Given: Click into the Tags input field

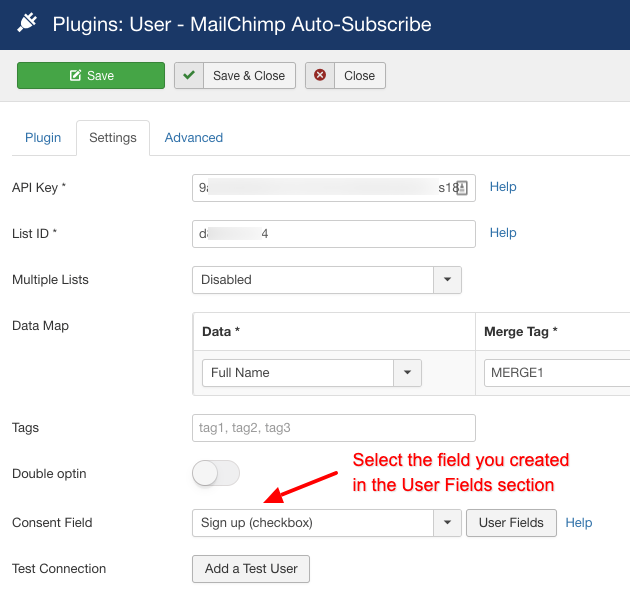Looking at the screenshot, I should pyautogui.click(x=333, y=428).
